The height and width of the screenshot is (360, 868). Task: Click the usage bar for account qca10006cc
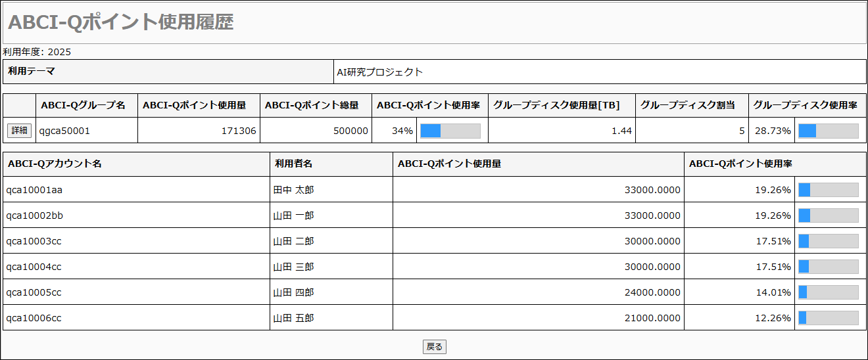pos(828,318)
